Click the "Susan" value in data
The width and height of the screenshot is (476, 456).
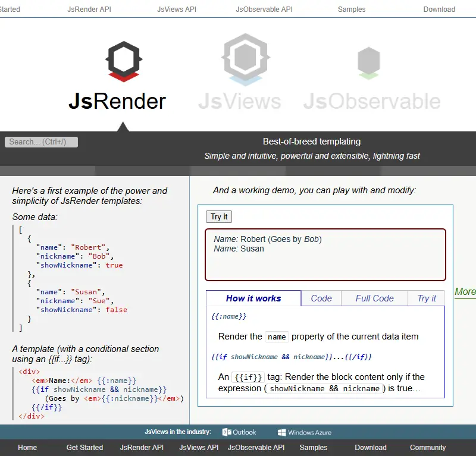(86, 292)
